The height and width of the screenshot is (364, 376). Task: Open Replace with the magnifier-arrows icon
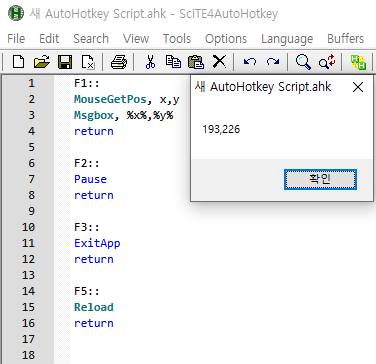(x=327, y=62)
